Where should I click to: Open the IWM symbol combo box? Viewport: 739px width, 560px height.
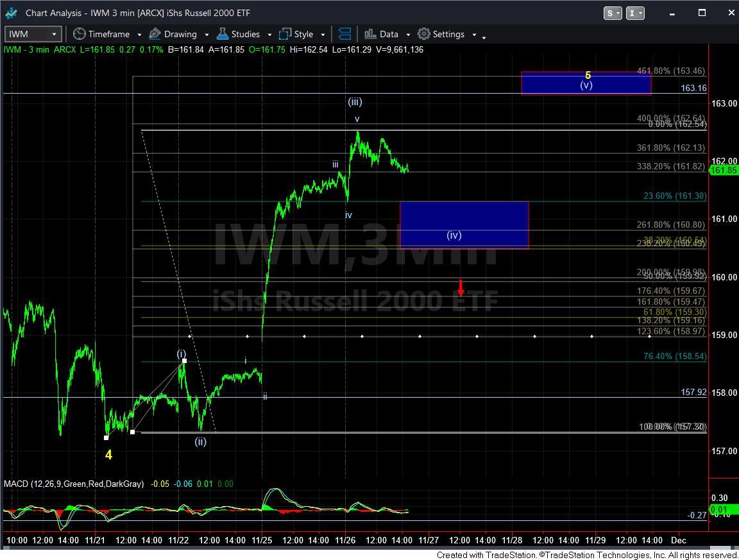tap(33, 34)
